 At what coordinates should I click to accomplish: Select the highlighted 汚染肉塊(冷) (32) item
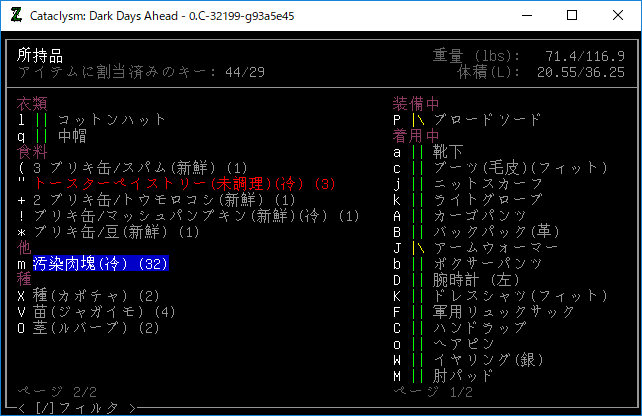click(x=100, y=264)
